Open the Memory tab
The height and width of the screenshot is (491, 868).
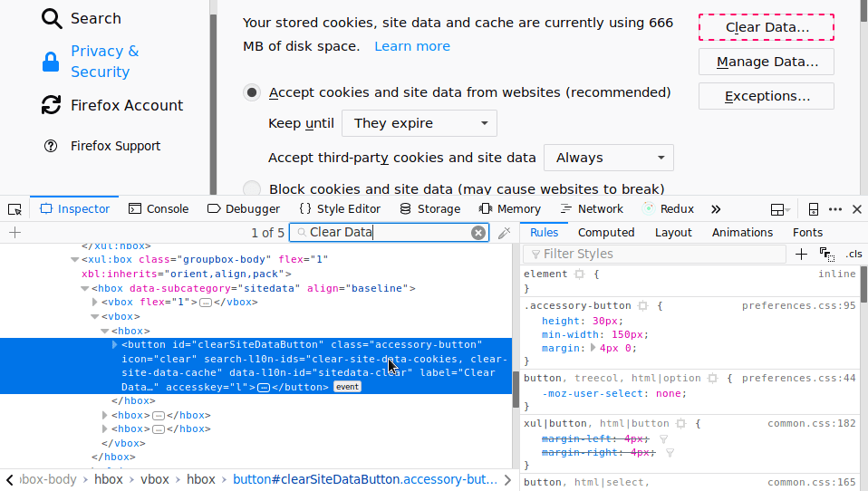tap(510, 209)
